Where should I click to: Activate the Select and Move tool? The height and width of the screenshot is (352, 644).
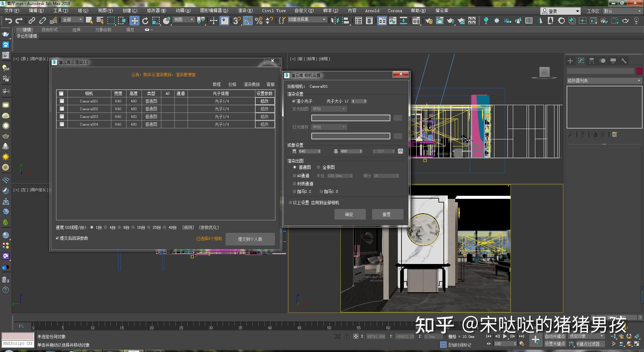click(134, 21)
